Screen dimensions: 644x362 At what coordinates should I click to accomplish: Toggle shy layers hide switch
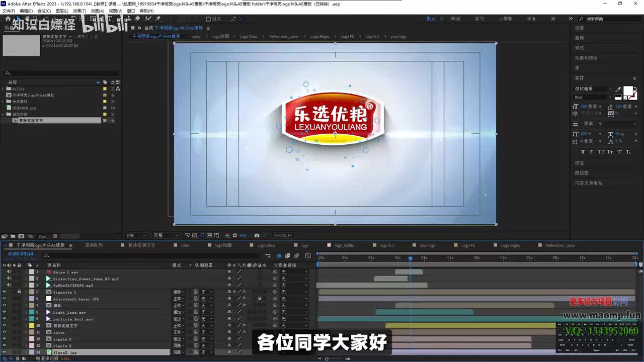(279, 256)
